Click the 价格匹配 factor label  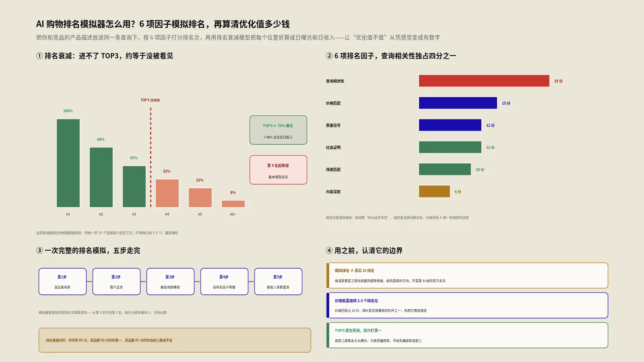[333, 103]
